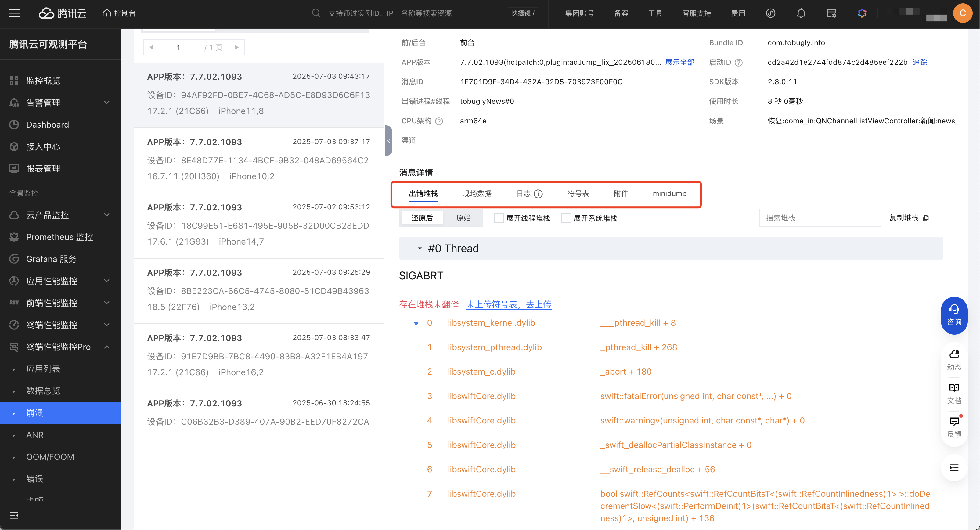Select the 日志 tab
980x530 pixels.
click(524, 194)
